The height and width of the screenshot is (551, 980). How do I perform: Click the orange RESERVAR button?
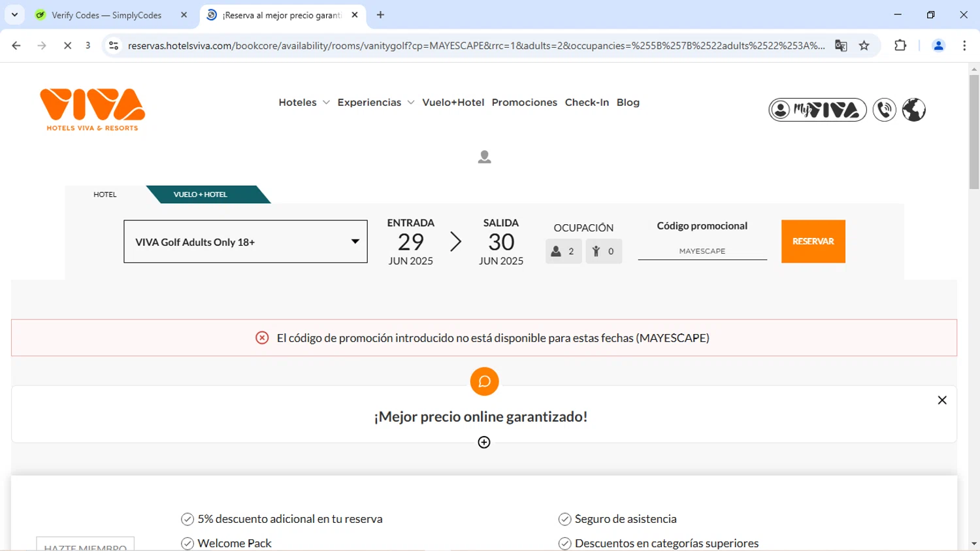[813, 241]
